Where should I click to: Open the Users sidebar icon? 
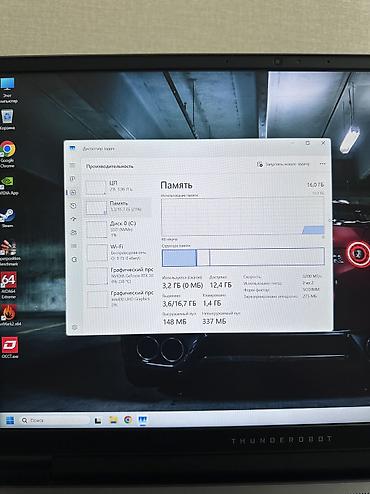coord(74,232)
